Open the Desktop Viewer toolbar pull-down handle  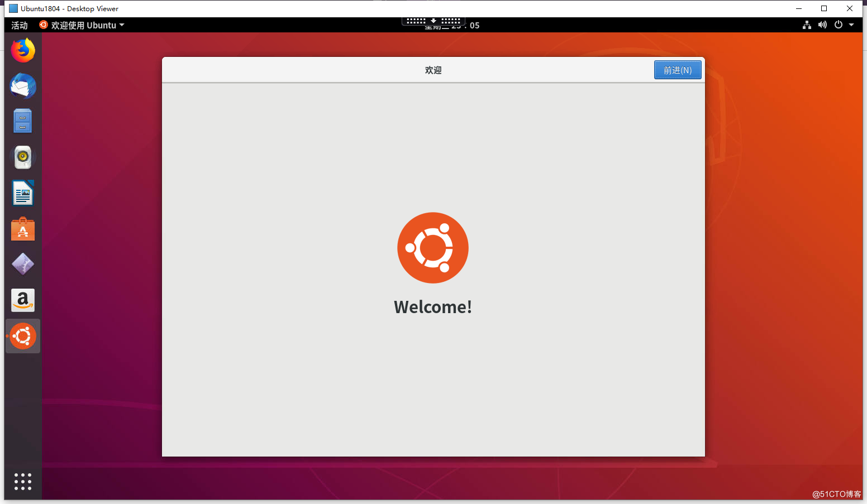433,21
